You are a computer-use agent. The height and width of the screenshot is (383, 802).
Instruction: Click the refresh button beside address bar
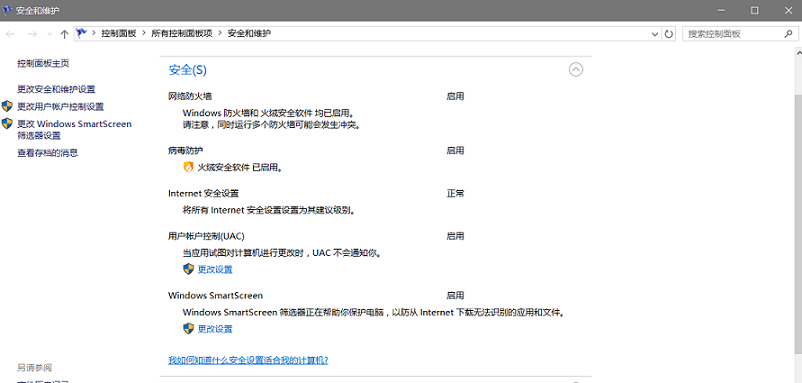tap(669, 34)
